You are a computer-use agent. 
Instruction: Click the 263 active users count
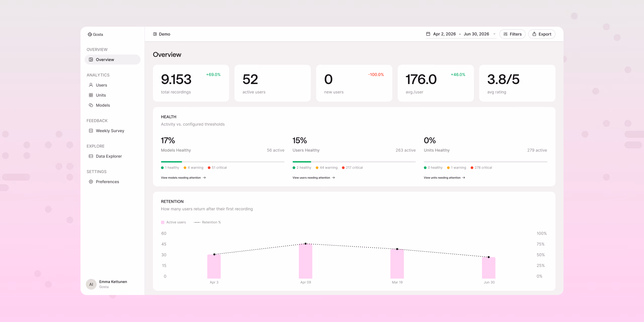click(406, 150)
